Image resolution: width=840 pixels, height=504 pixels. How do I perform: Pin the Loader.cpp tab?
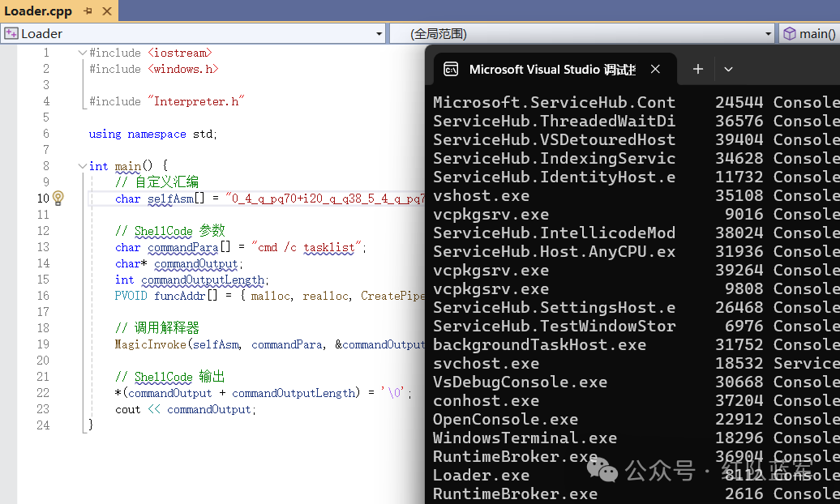[88, 11]
